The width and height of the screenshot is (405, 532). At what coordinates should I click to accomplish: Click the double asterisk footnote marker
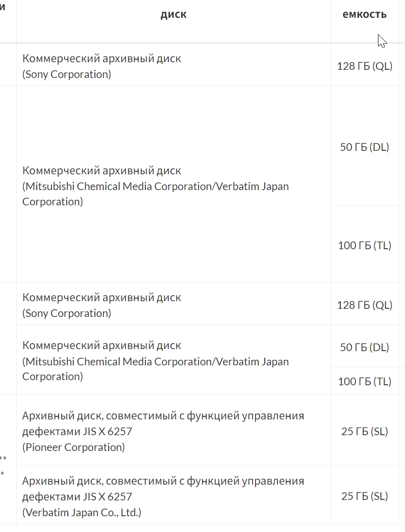3,459
